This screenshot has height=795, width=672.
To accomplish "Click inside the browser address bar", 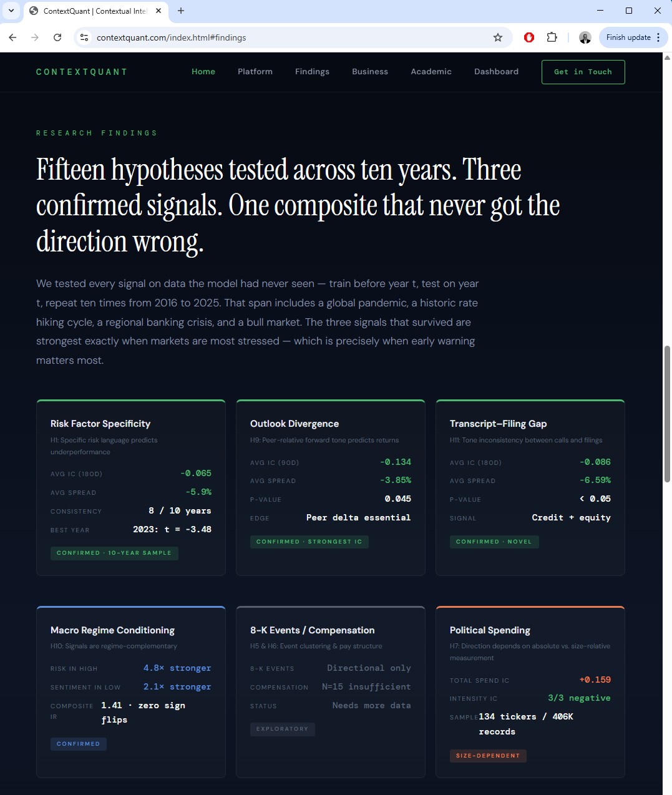I will pyautogui.click(x=250, y=37).
